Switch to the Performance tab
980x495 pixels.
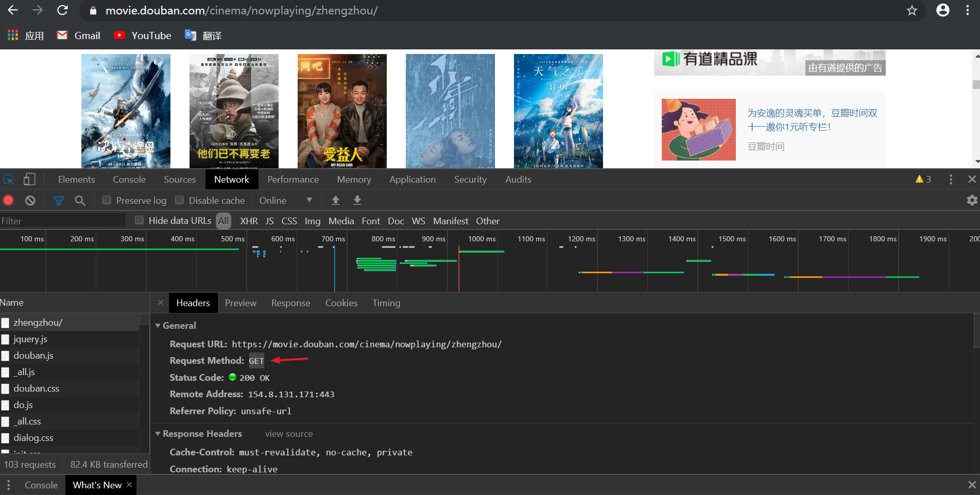(x=293, y=179)
